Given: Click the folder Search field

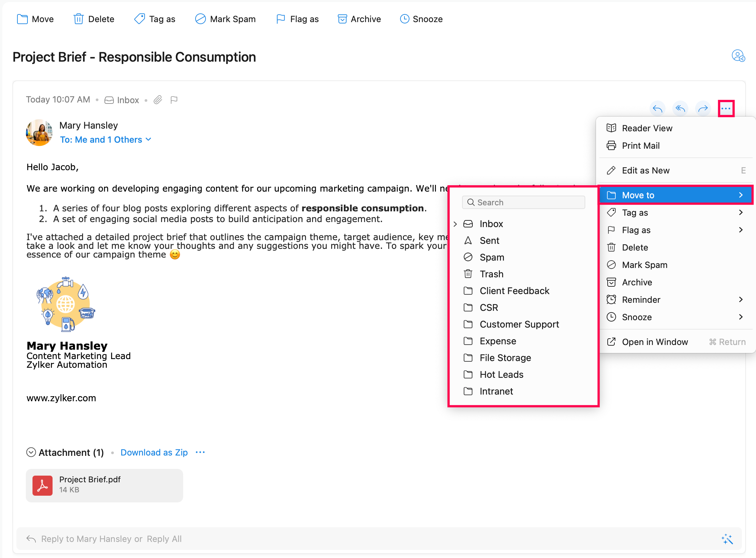Looking at the screenshot, I should pos(523,202).
